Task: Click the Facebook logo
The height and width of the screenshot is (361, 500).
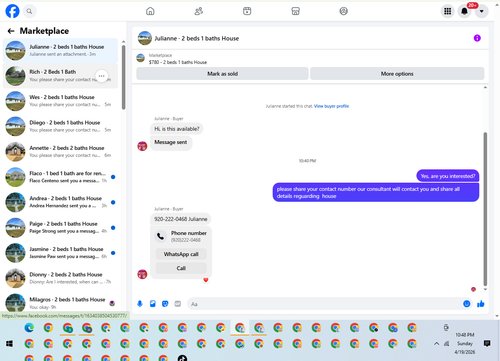Action: (x=12, y=11)
